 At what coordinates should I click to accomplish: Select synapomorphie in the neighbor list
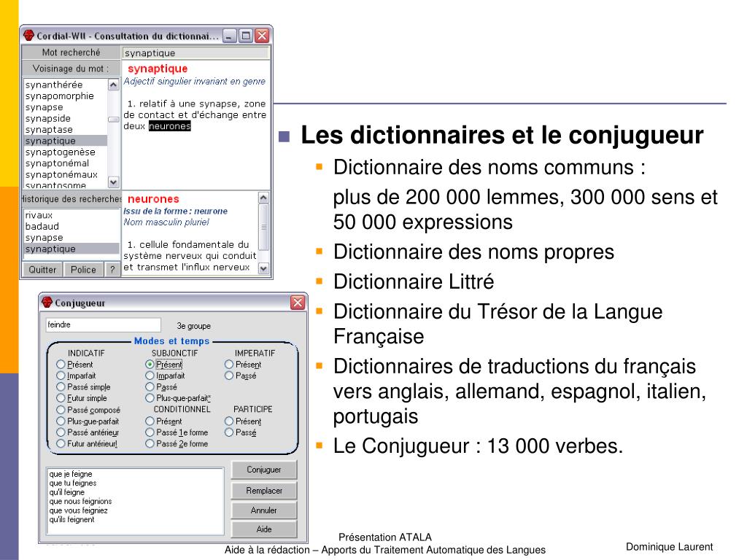click(x=60, y=96)
